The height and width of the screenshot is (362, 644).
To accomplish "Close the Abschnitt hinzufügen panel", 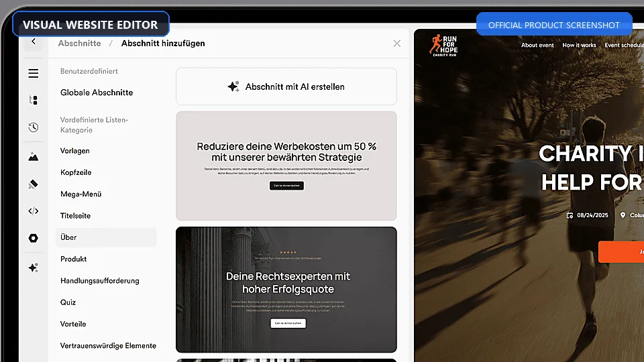I will [396, 44].
